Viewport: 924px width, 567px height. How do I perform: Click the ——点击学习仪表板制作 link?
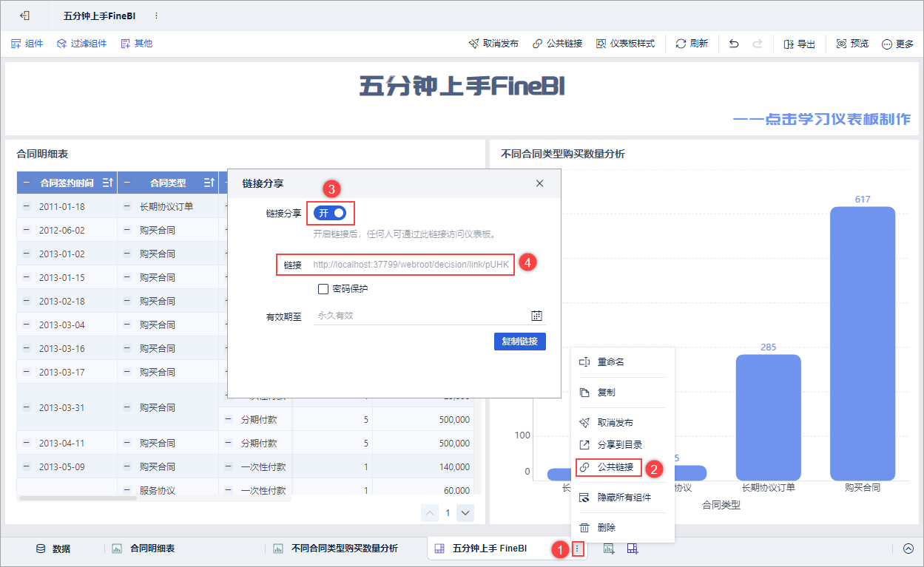point(822,119)
